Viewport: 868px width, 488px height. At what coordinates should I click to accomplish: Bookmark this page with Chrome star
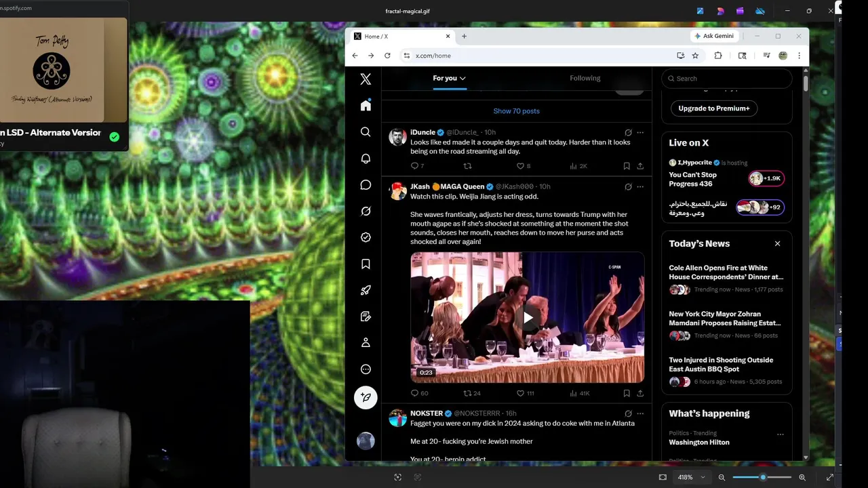coord(695,56)
